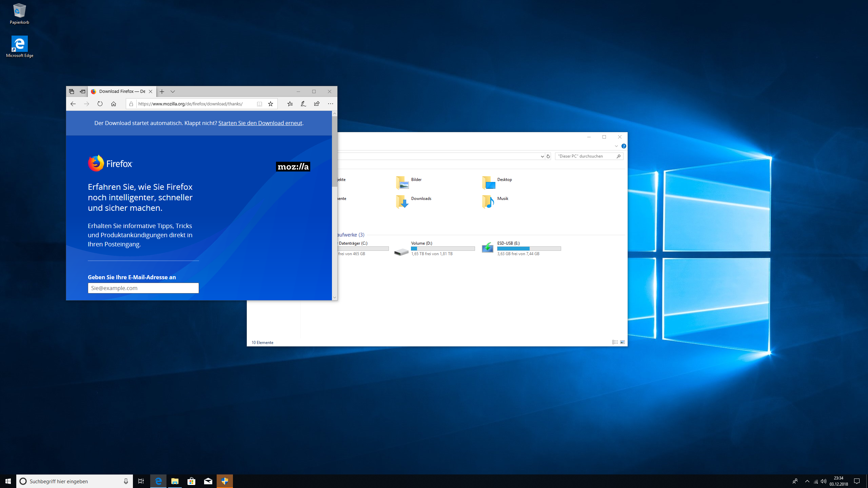
Task: Go to Edge home page icon
Action: tap(114, 104)
